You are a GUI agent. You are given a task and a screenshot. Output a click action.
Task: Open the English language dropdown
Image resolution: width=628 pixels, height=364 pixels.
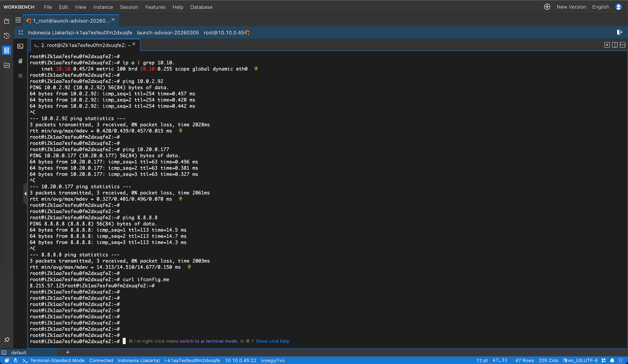[601, 7]
